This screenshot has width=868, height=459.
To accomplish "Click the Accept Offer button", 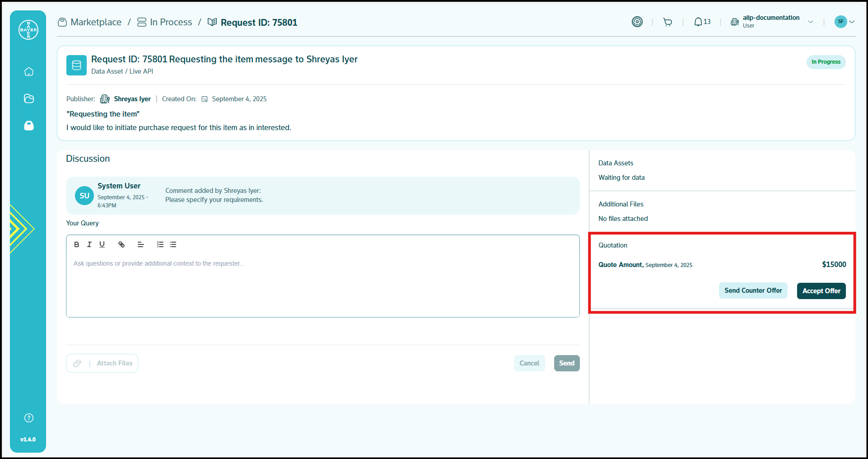I will click(x=821, y=291).
